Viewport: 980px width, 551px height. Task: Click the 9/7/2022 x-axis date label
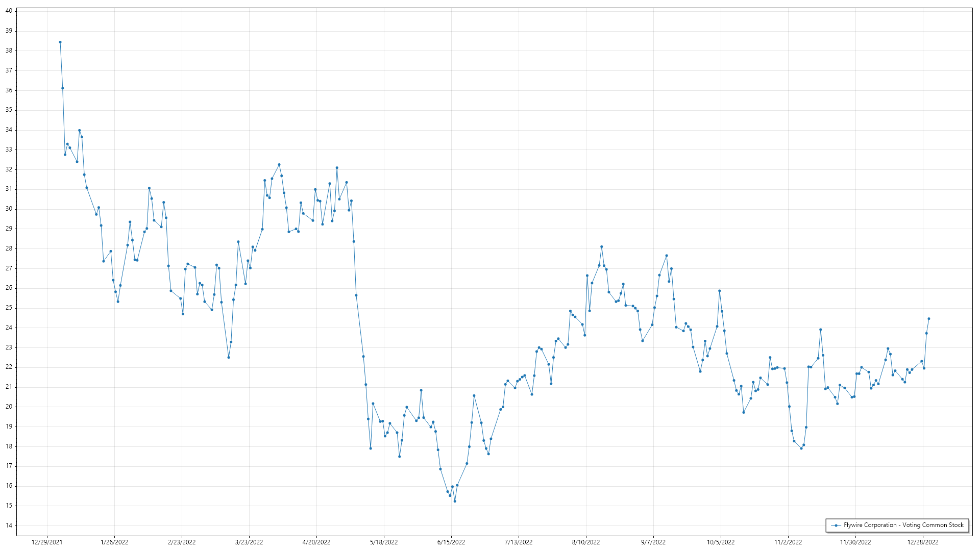[x=653, y=542]
